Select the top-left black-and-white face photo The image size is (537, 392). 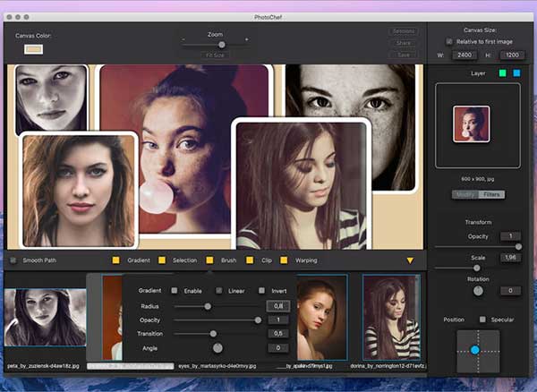pos(51,98)
